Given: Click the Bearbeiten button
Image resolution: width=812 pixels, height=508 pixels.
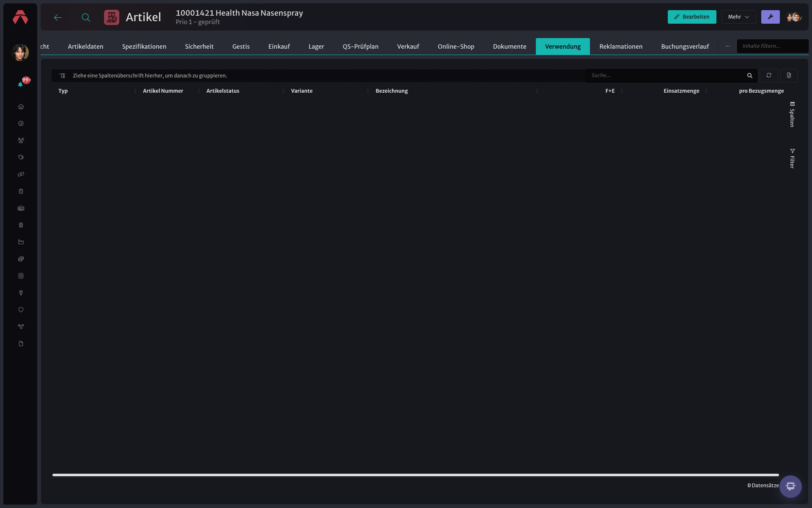Looking at the screenshot, I should [x=692, y=17].
